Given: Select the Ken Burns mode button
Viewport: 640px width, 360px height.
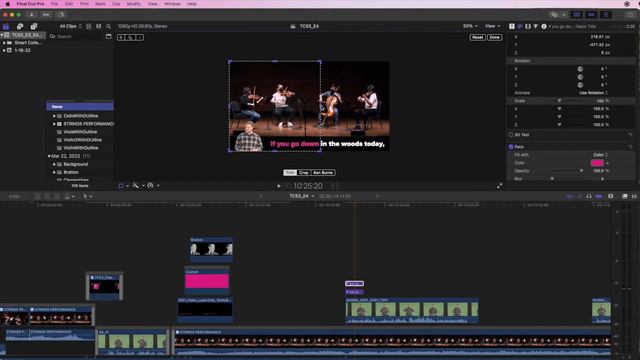Looking at the screenshot, I should (x=323, y=173).
